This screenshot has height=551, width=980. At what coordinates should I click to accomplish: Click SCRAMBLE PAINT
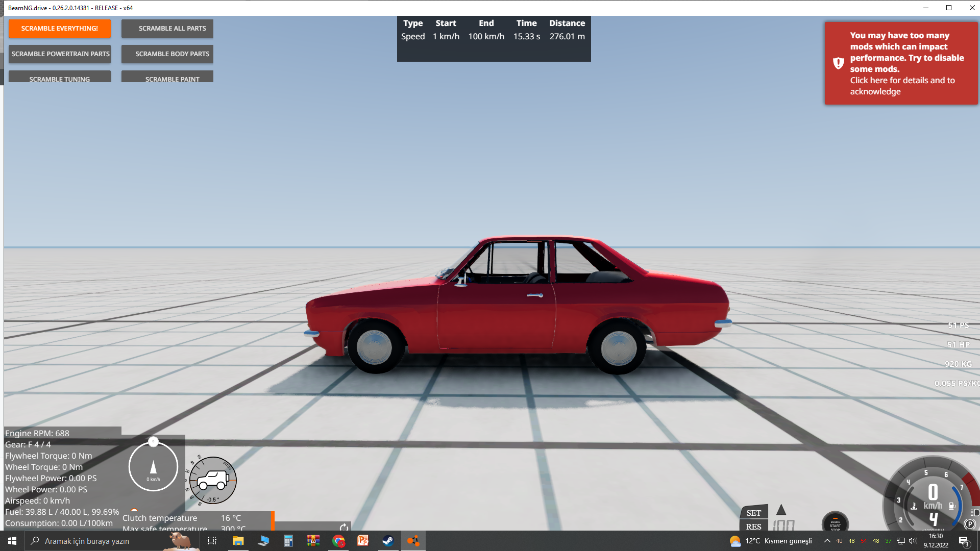[167, 77]
